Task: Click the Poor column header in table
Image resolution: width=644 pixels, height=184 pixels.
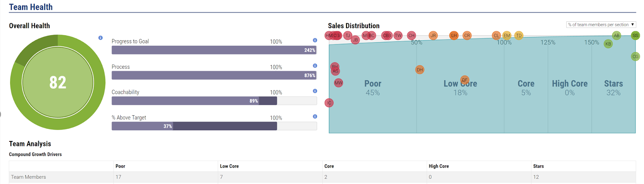Action: click(x=120, y=166)
